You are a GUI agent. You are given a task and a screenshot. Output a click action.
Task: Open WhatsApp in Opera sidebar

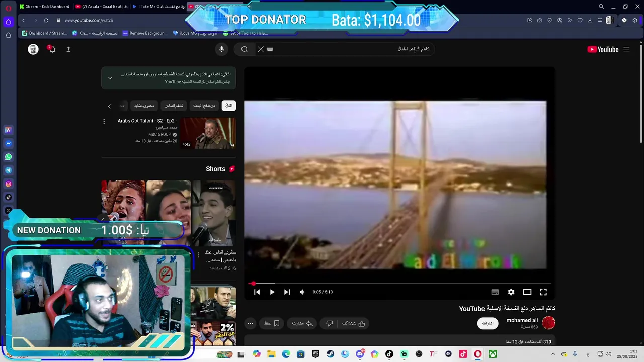coord(8,157)
